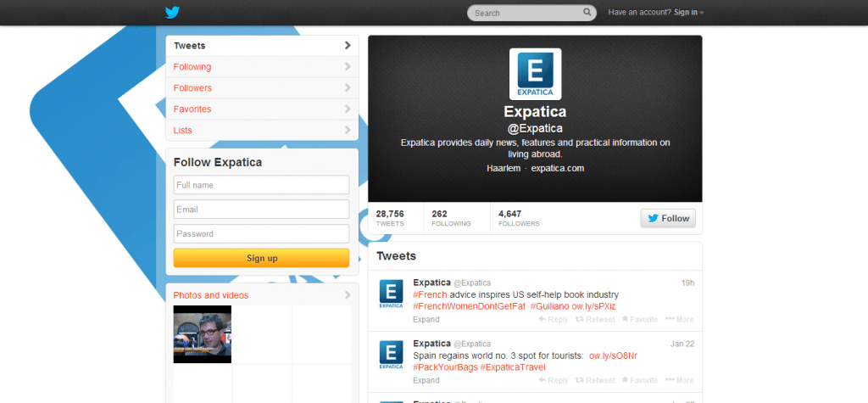
Task: Click the Haarlem location text
Action: pyautogui.click(x=504, y=168)
